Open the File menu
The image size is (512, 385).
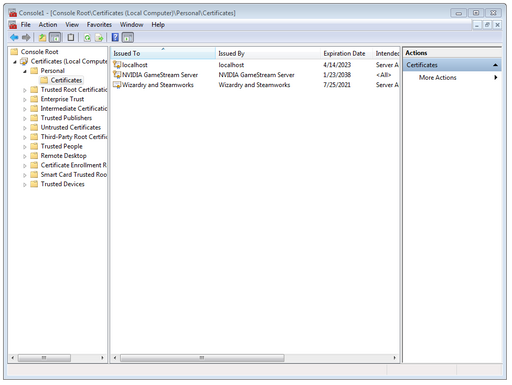(26, 25)
